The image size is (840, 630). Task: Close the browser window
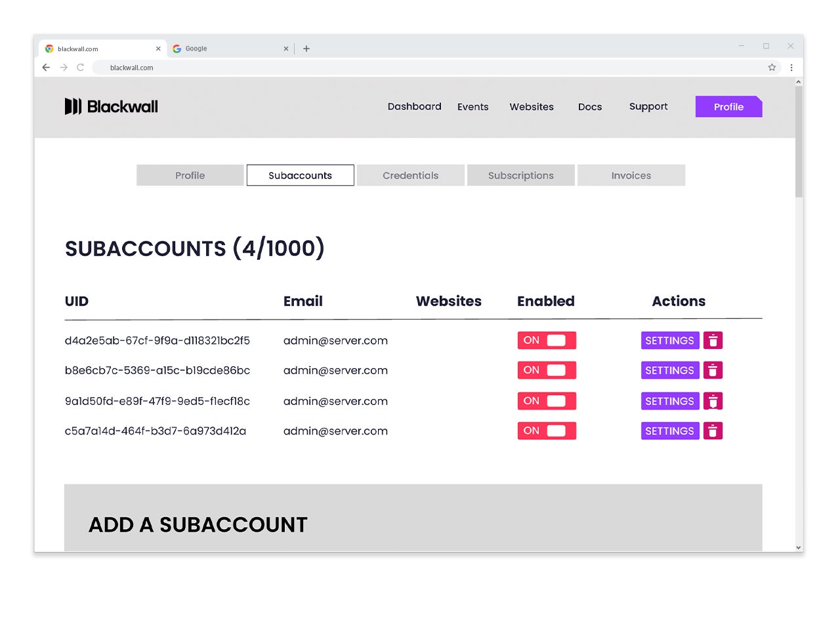pos(791,46)
